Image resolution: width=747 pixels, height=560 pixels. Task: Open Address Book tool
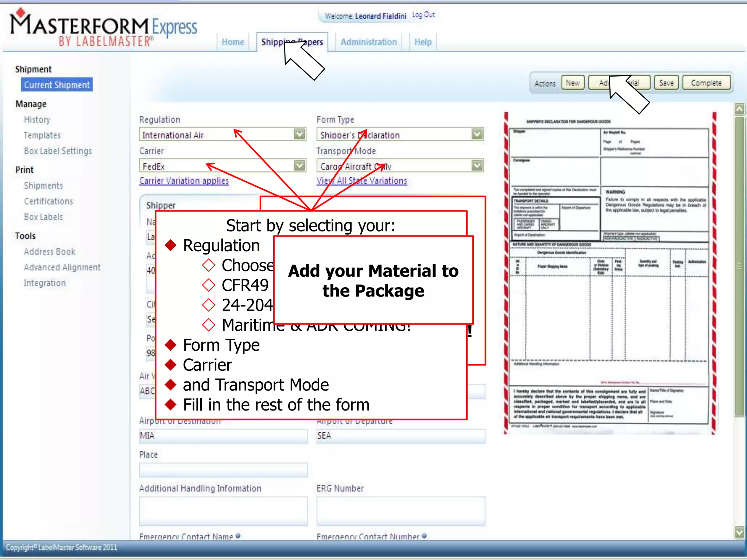coord(50,252)
